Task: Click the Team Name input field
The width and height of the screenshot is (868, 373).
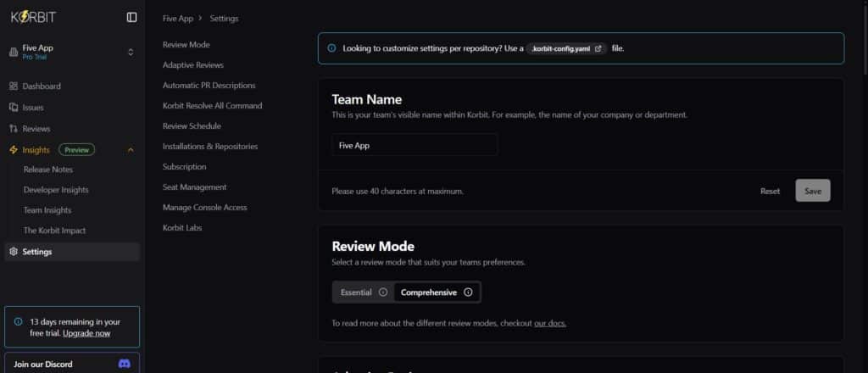Action: tap(415, 145)
